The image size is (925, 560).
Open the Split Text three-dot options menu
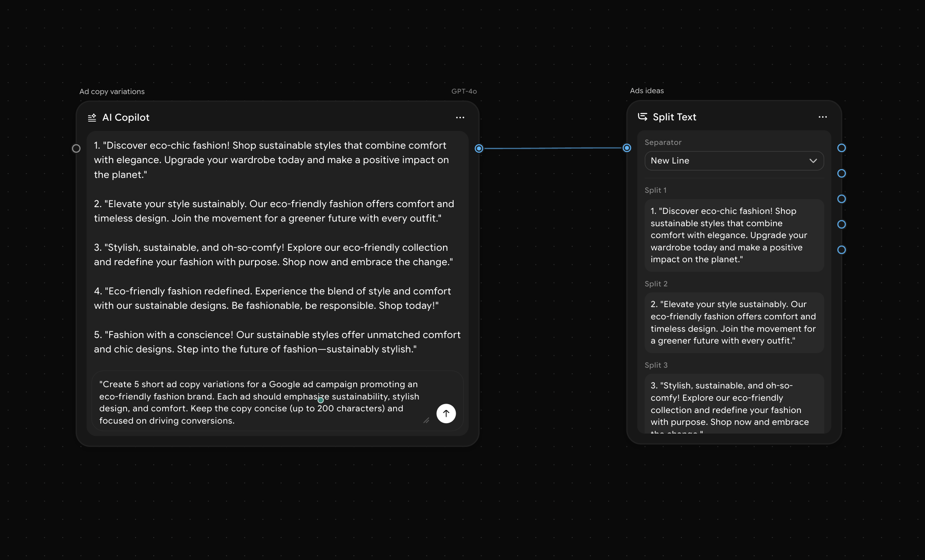tap(823, 117)
